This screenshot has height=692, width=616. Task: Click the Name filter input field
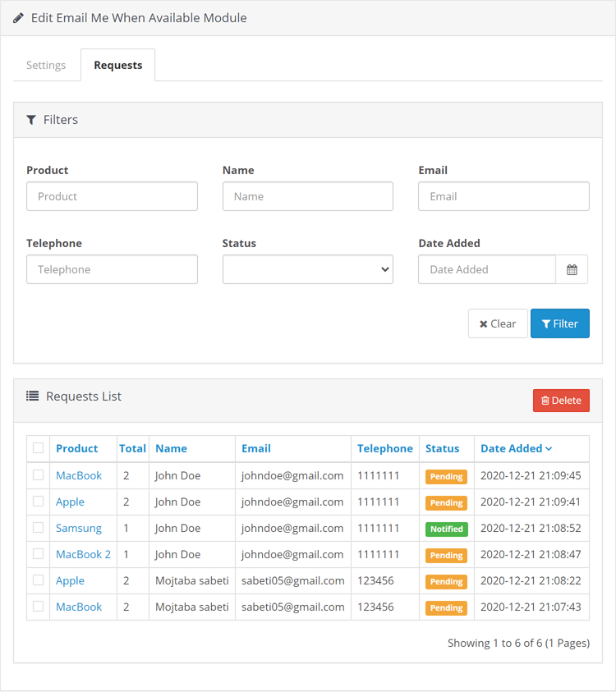point(308,196)
